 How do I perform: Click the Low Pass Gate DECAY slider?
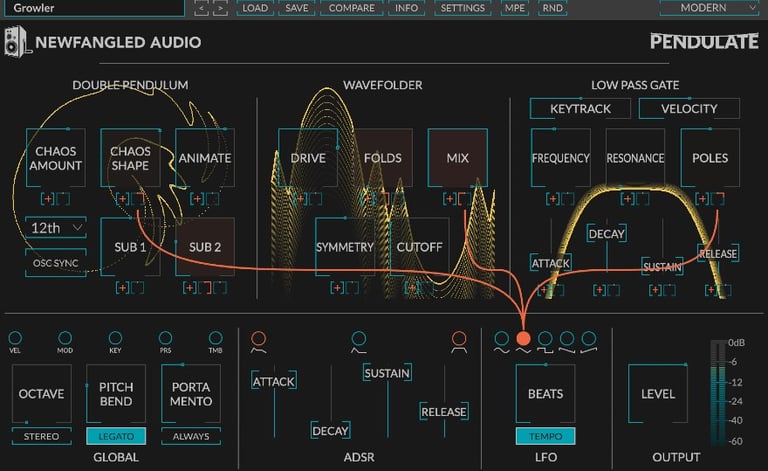606,234
